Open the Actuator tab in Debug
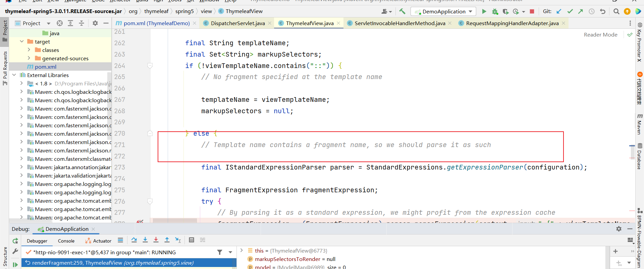Viewport: 644px width, 269px height. tap(98, 241)
